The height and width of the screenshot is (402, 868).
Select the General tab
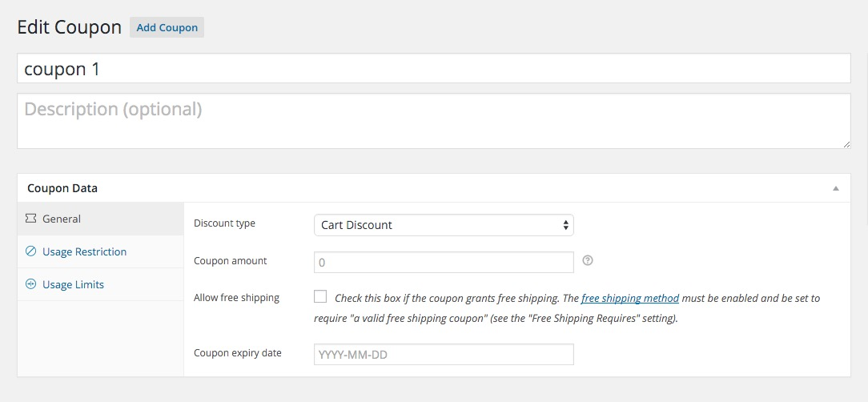pyautogui.click(x=62, y=219)
